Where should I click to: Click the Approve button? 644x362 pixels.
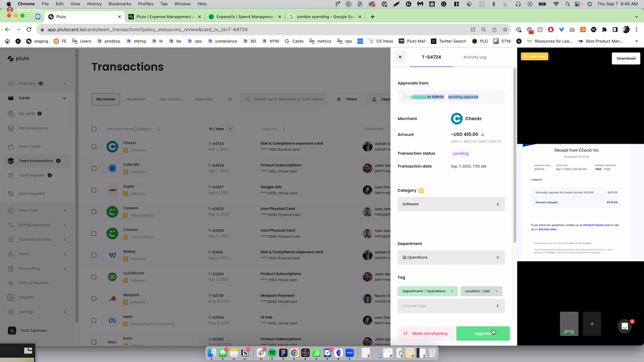tap(483, 333)
